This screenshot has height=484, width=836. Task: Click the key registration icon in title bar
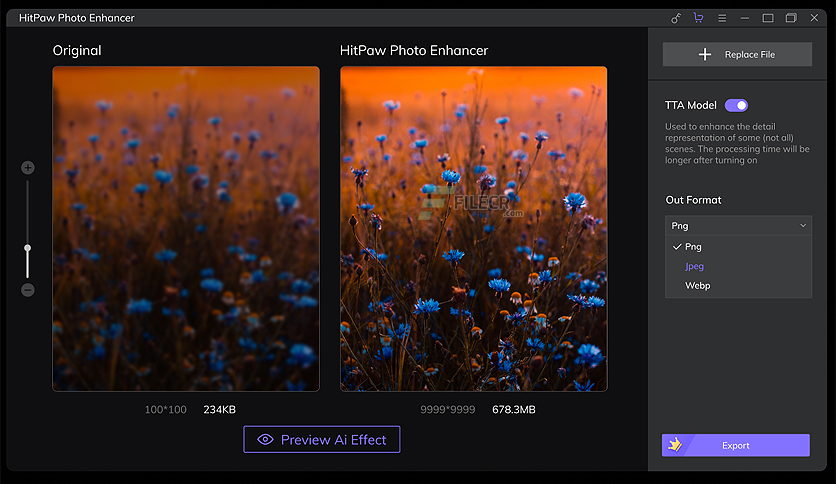tap(676, 18)
